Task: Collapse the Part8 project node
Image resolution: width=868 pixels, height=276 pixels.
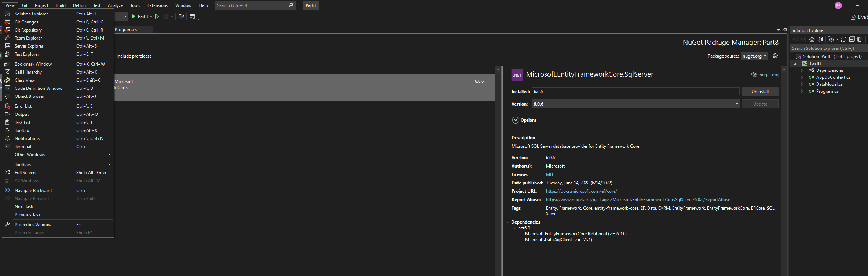Action: click(x=795, y=63)
